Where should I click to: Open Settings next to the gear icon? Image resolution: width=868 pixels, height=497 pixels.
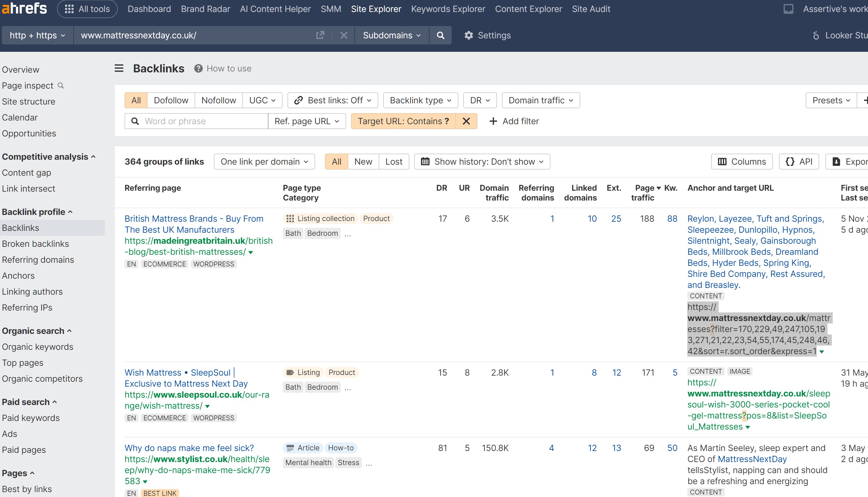click(488, 35)
